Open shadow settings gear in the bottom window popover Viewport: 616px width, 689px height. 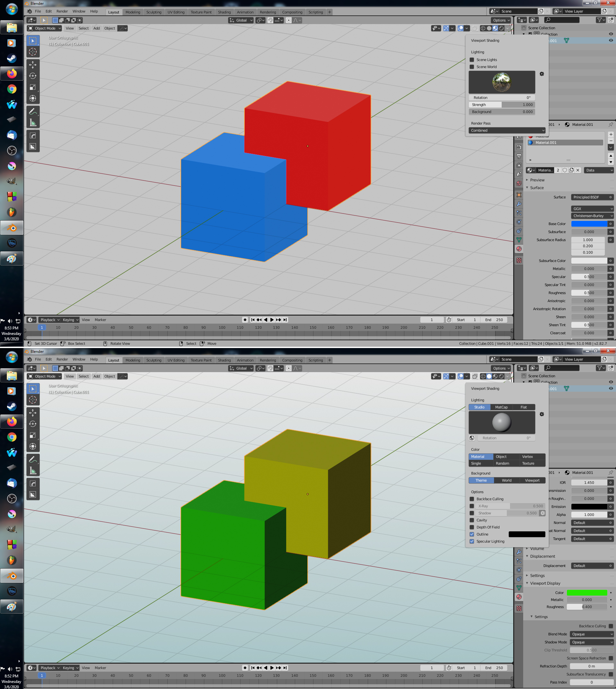coord(542,513)
